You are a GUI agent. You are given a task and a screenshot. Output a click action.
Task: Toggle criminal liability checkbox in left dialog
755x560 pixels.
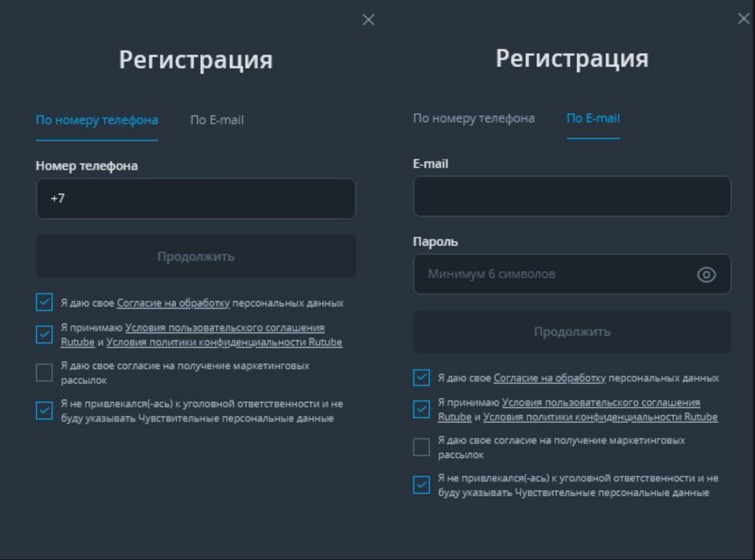44,411
